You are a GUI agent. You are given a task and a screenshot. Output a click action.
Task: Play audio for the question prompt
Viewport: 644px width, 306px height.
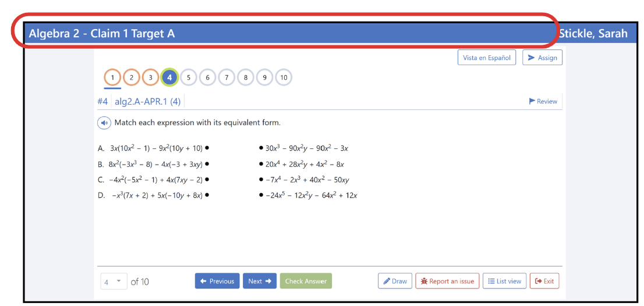pos(104,123)
